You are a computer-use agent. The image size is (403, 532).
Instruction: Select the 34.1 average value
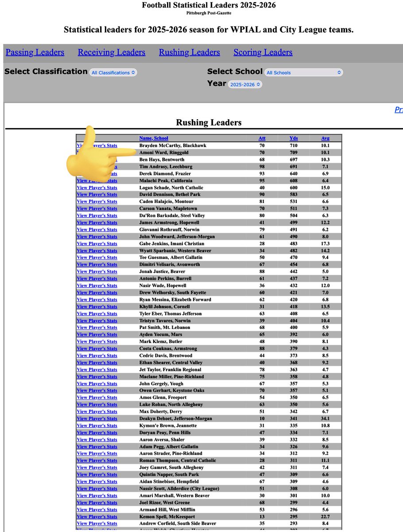(x=325, y=419)
